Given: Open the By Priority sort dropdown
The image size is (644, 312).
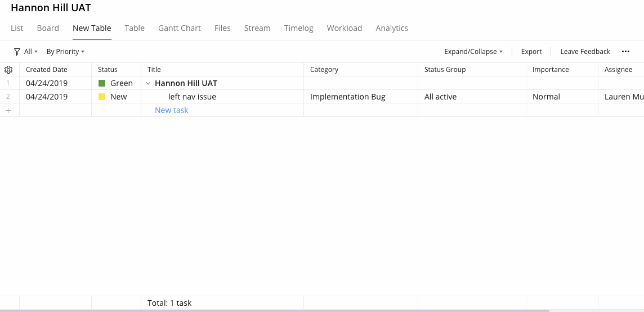Looking at the screenshot, I should [65, 52].
